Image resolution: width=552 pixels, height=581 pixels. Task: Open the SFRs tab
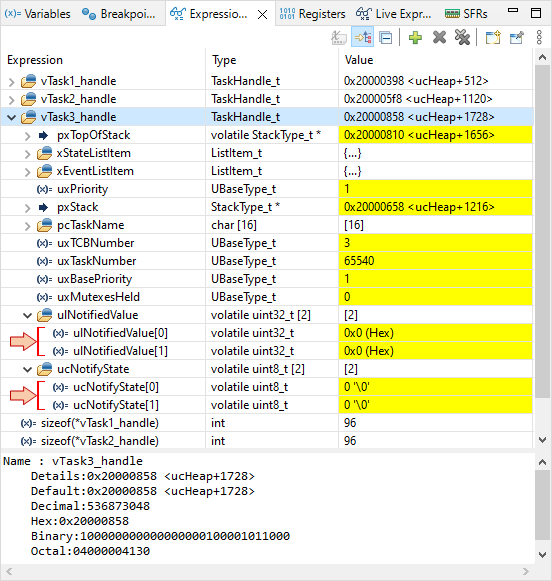pos(466,14)
